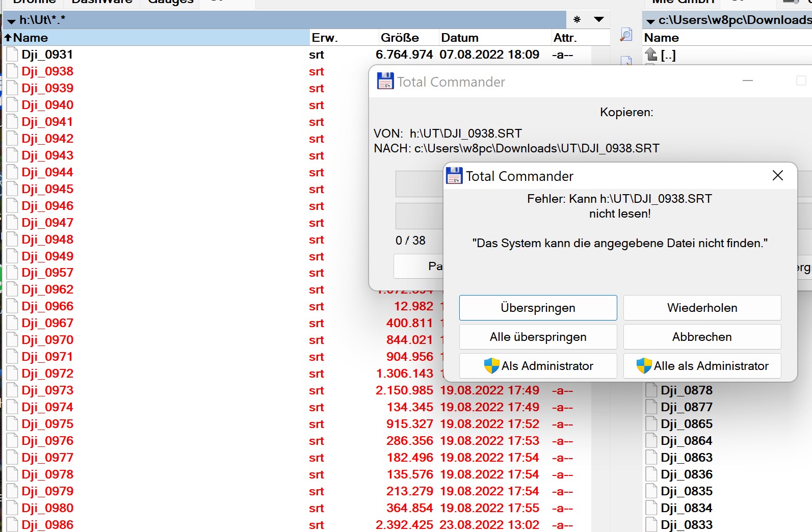This screenshot has width=812, height=532.
Task: Click the up-arrow parent folder icon in right panel
Action: (651, 54)
